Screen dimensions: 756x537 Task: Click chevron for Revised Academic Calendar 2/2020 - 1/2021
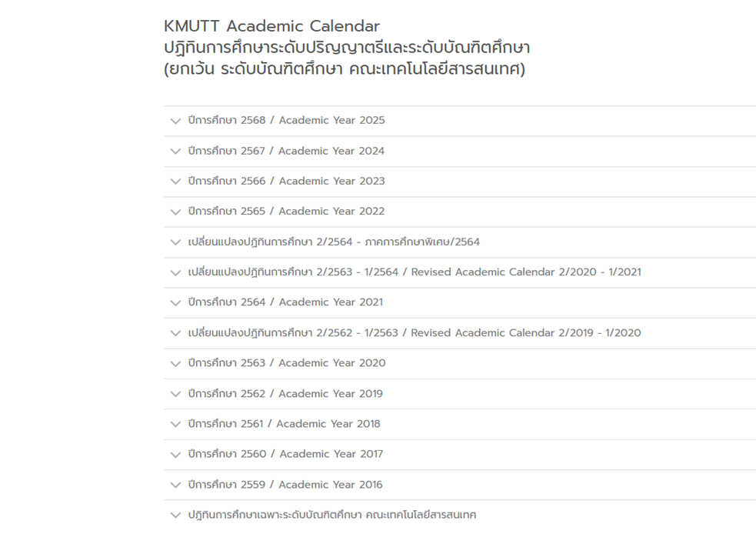(175, 272)
